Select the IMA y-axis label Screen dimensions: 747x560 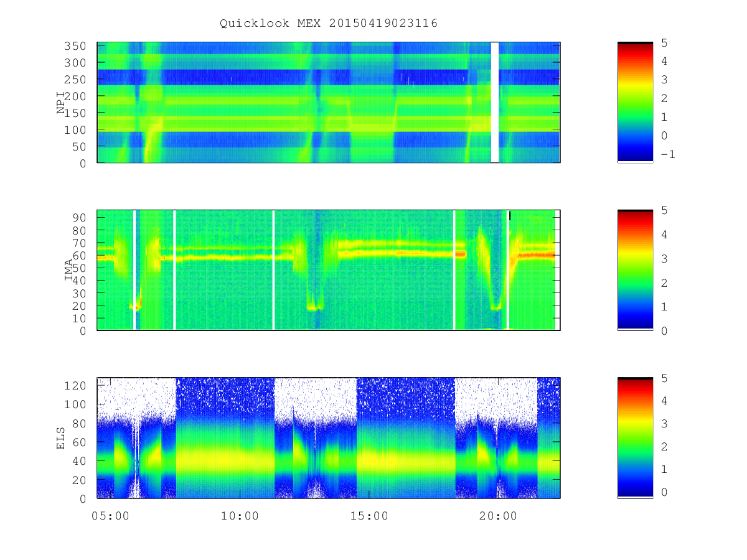coord(69,270)
